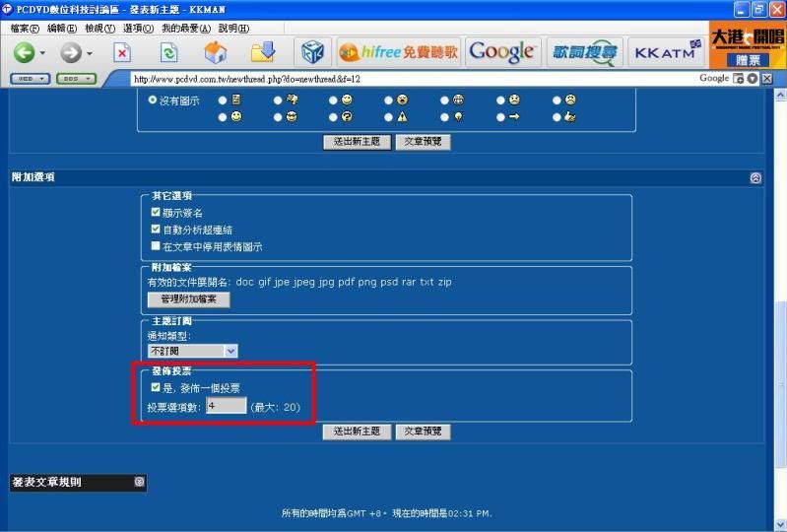The width and height of the screenshot is (787, 532).
Task: Click the KKATM toolbar shortcut
Action: [x=664, y=52]
